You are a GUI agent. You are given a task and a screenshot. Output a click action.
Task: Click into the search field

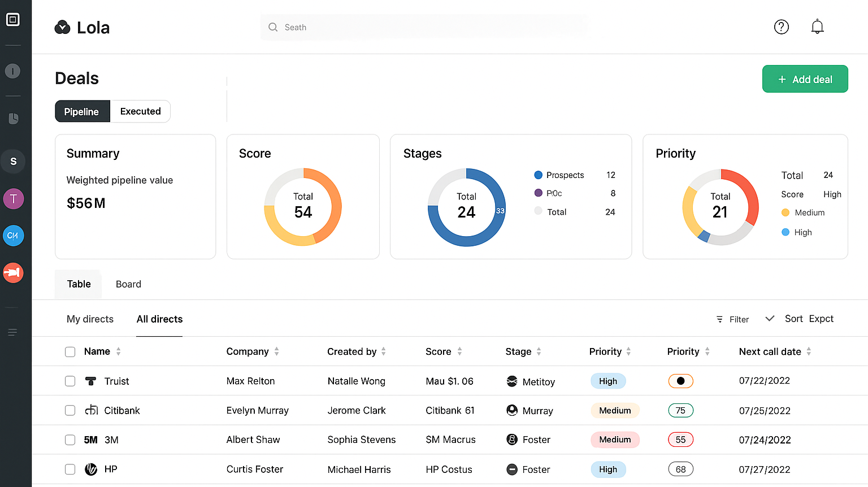pyautogui.click(x=424, y=27)
